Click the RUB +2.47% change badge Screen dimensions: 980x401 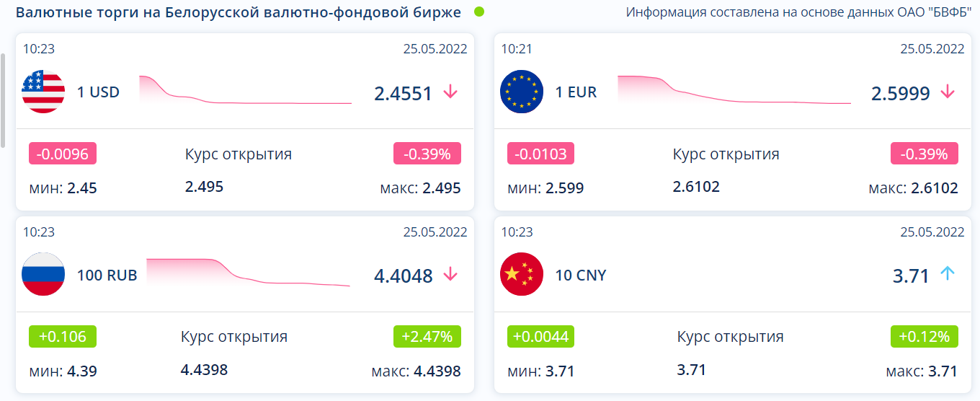pos(427,336)
